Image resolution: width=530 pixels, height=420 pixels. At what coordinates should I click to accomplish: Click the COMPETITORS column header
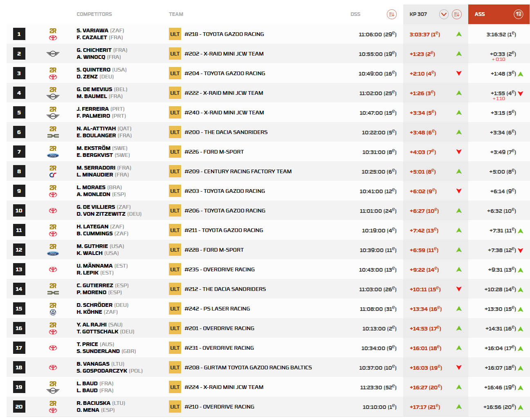click(x=94, y=14)
